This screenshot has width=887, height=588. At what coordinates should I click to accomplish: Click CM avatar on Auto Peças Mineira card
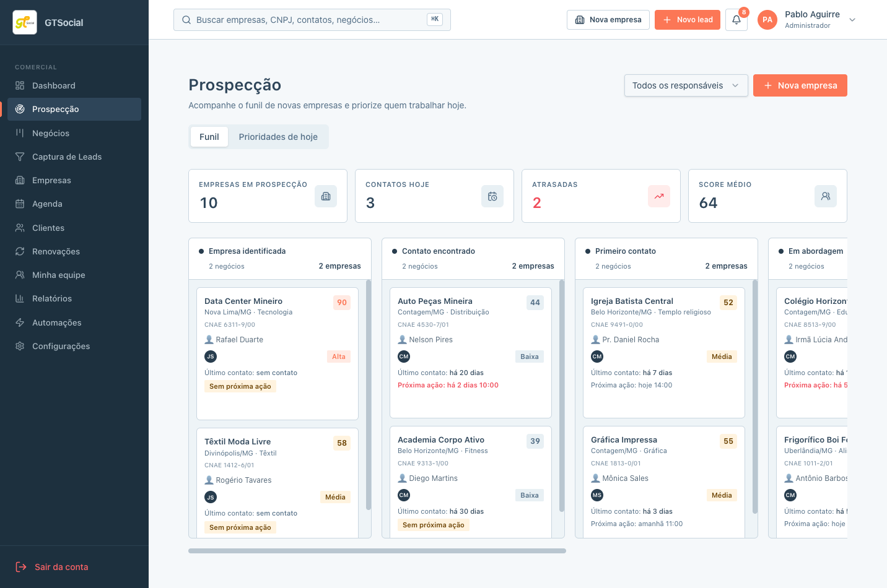pyautogui.click(x=404, y=357)
